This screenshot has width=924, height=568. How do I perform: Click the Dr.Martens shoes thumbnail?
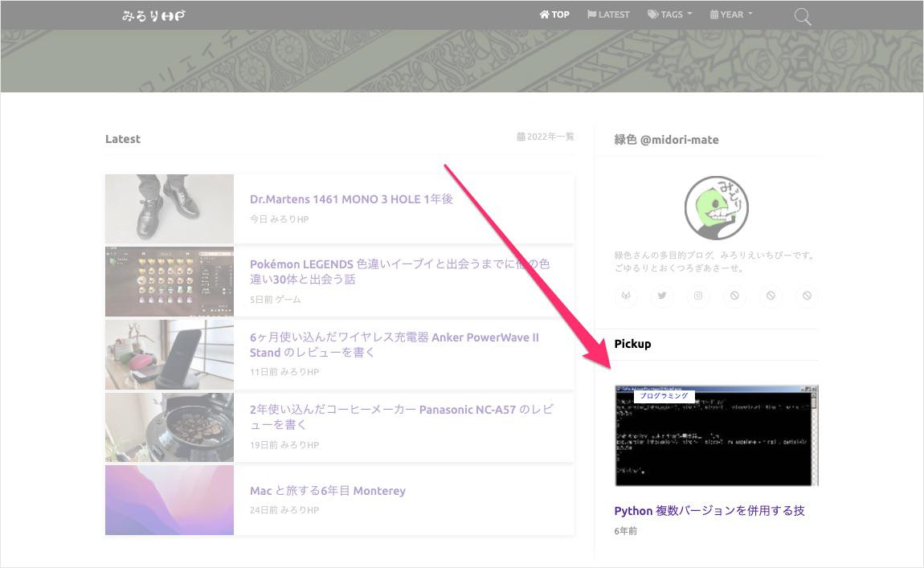point(170,209)
